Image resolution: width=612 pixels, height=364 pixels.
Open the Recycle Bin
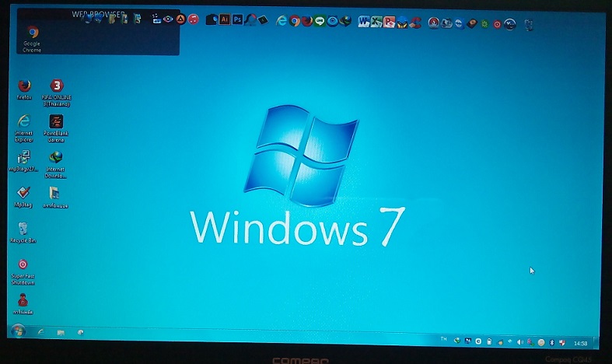(23, 233)
